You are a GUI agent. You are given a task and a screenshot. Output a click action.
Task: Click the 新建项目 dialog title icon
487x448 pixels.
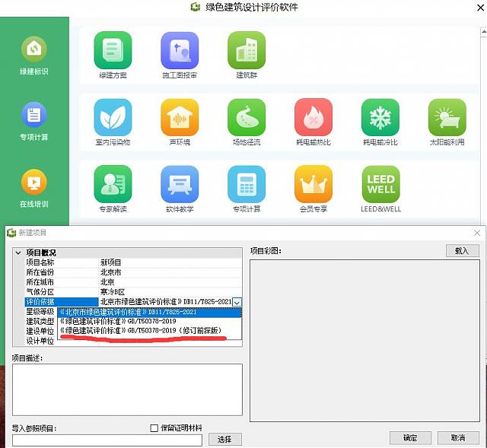click(11, 233)
